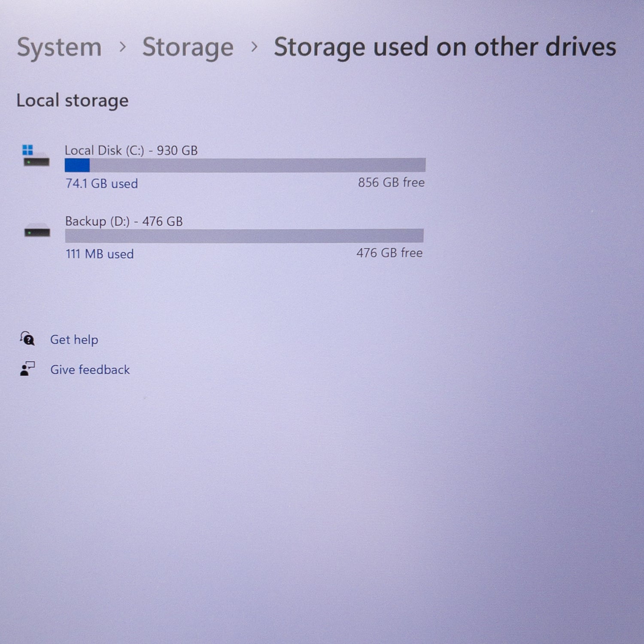Open the Local Disk (C:) drive icon
This screenshot has width=644, height=644.
click(x=36, y=156)
